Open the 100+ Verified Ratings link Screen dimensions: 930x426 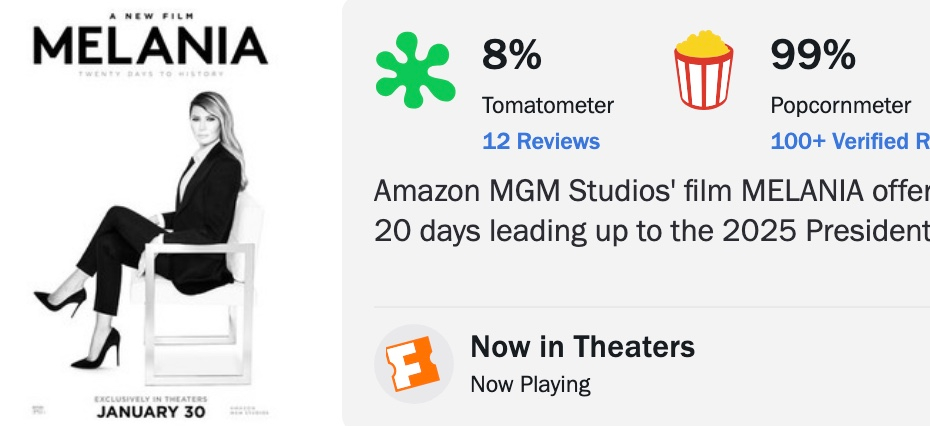tap(849, 141)
